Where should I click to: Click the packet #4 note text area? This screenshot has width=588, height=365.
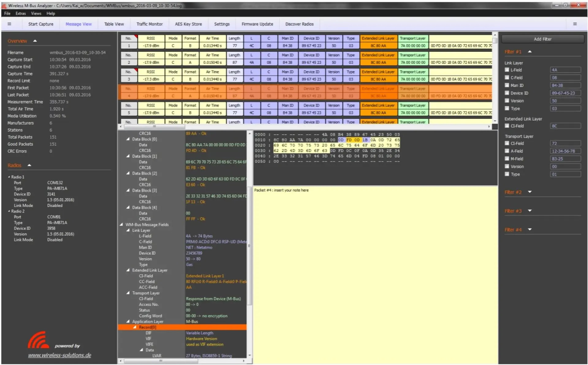click(375, 276)
